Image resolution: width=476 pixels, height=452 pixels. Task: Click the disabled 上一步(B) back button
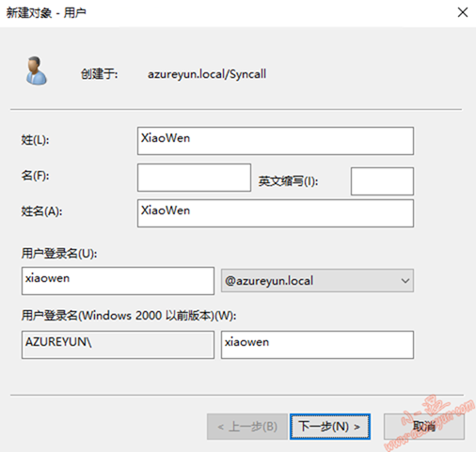click(x=247, y=427)
